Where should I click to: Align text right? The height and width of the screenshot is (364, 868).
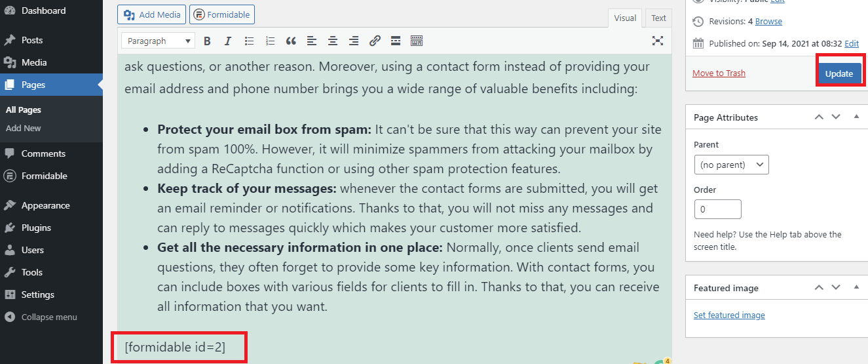[354, 41]
